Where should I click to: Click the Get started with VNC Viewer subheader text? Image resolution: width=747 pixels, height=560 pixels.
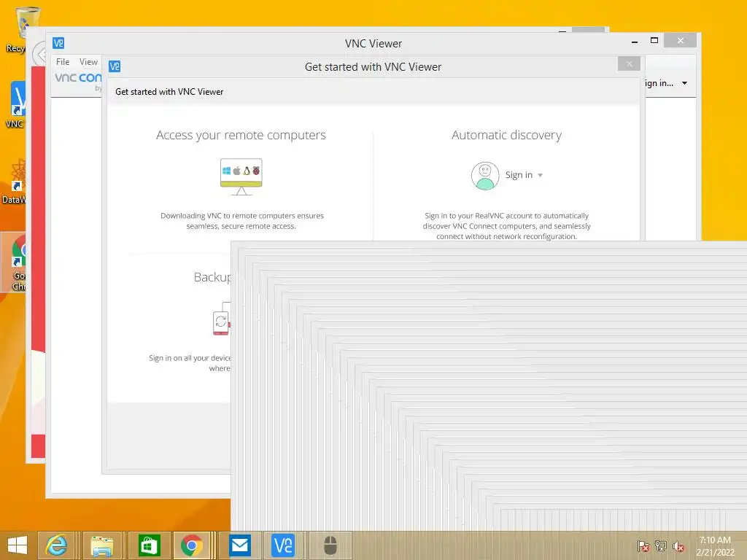coord(169,92)
